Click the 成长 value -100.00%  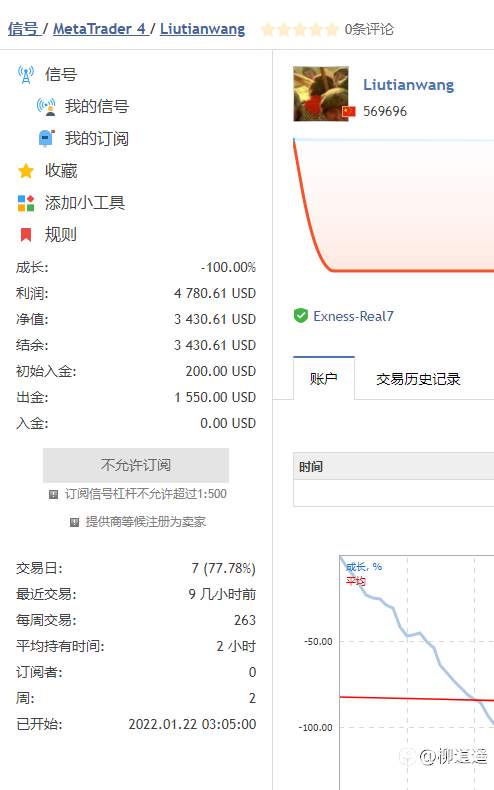point(228,267)
